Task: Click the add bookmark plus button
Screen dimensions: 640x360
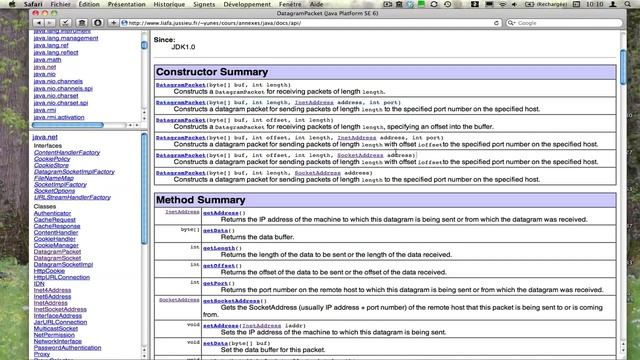Action: [113, 23]
